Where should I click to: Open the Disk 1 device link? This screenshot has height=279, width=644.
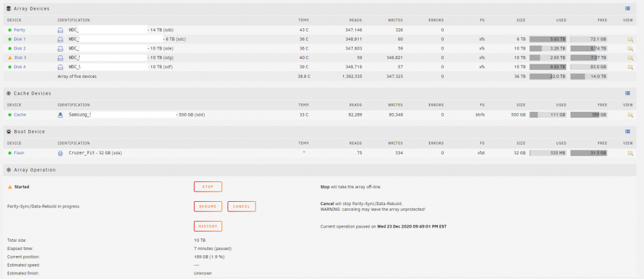click(x=20, y=39)
